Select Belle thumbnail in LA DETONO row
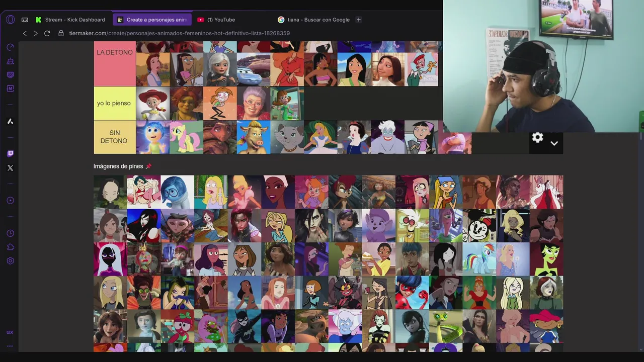This screenshot has height=362, width=644. click(153, 69)
